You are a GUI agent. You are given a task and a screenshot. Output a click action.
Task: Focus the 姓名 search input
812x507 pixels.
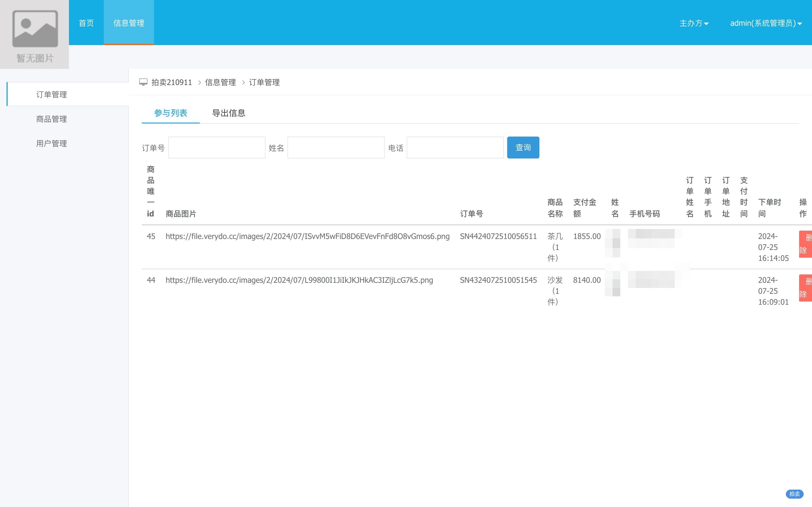[336, 148]
